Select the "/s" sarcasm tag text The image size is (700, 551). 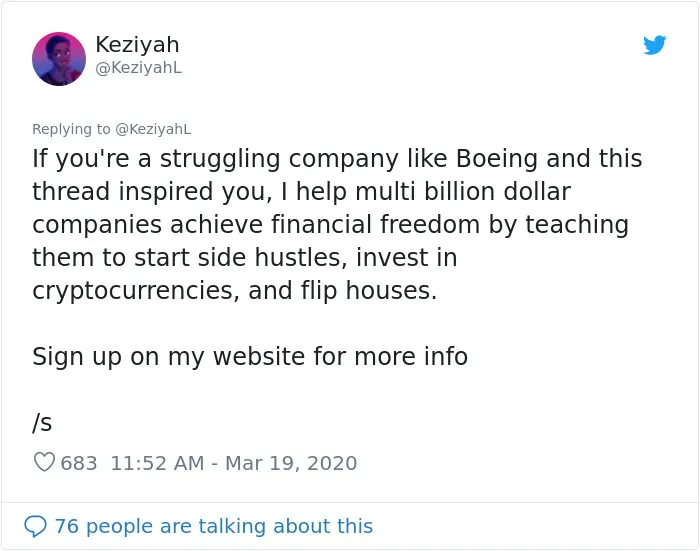point(42,422)
